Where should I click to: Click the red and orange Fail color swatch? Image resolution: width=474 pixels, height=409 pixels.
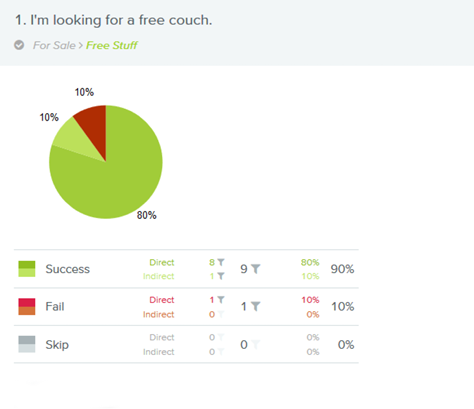pos(27,306)
